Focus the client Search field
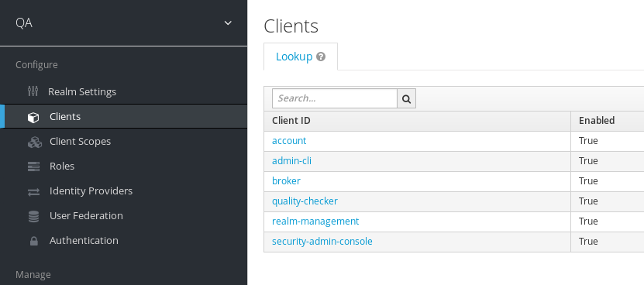Image resolution: width=644 pixels, height=285 pixels. [x=335, y=98]
